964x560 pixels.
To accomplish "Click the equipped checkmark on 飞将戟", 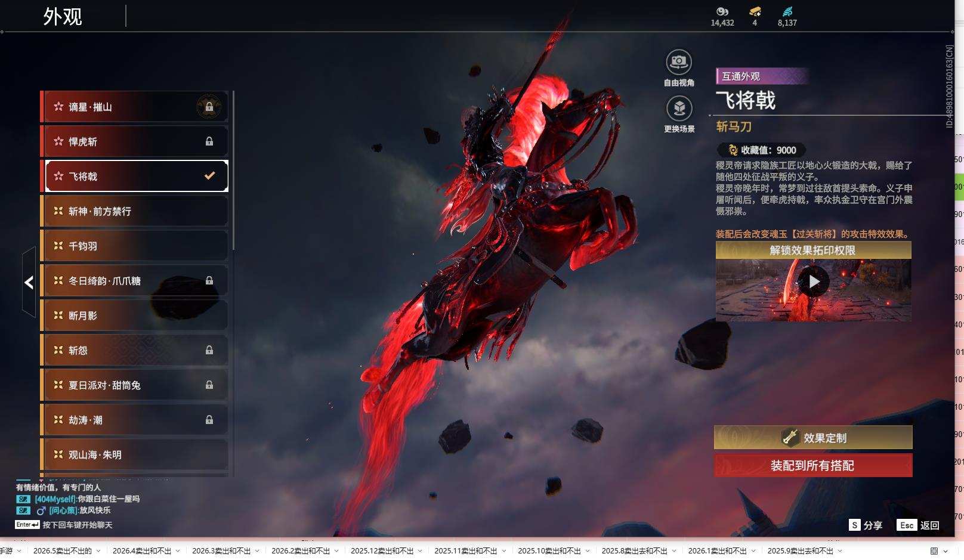I will point(209,175).
